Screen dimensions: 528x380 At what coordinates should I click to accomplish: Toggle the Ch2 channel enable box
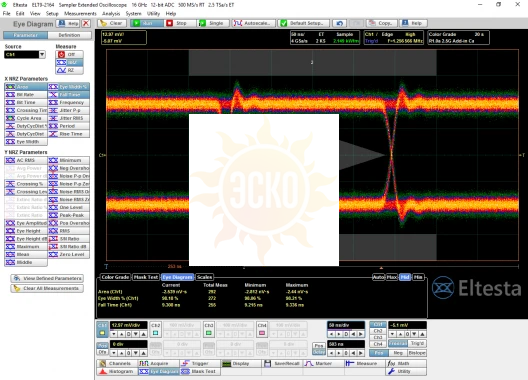click(156, 333)
